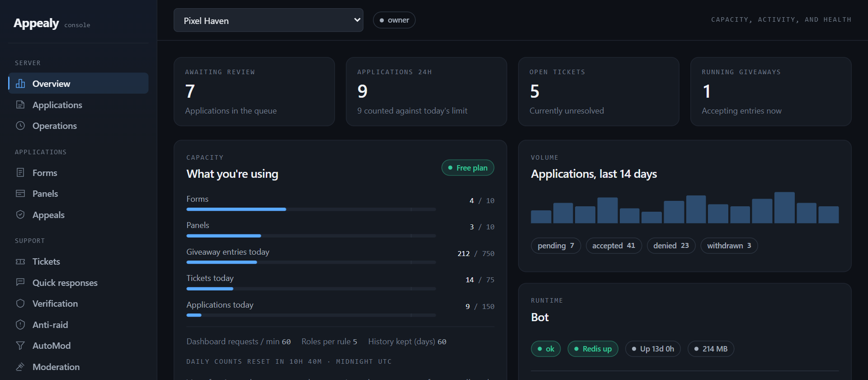
Task: Navigate to Operations in the sidebar
Action: [78, 126]
